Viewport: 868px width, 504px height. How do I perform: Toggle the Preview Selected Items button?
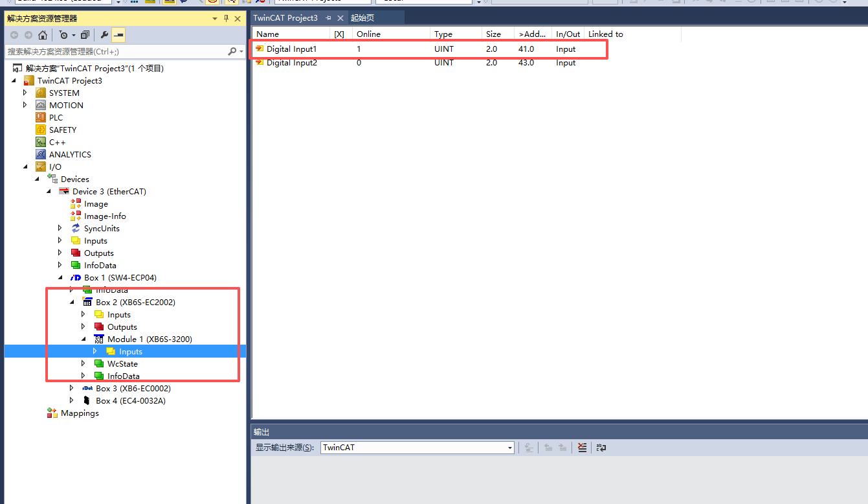click(118, 35)
